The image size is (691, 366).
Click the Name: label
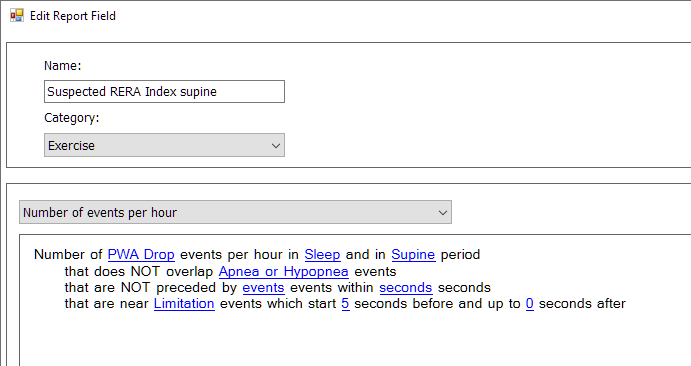[x=63, y=66]
